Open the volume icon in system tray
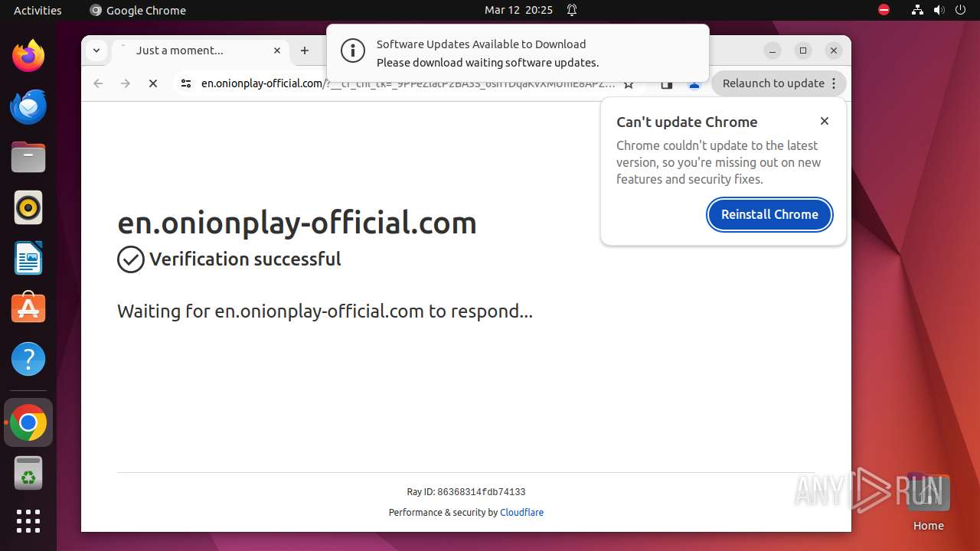This screenshot has height=551, width=980. [x=939, y=10]
